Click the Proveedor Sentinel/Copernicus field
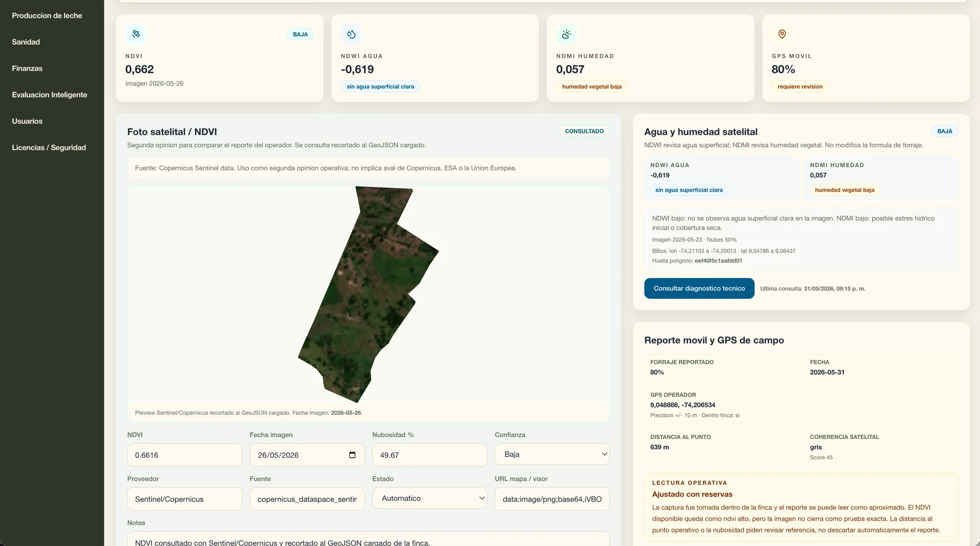The image size is (980, 546). coord(185,499)
